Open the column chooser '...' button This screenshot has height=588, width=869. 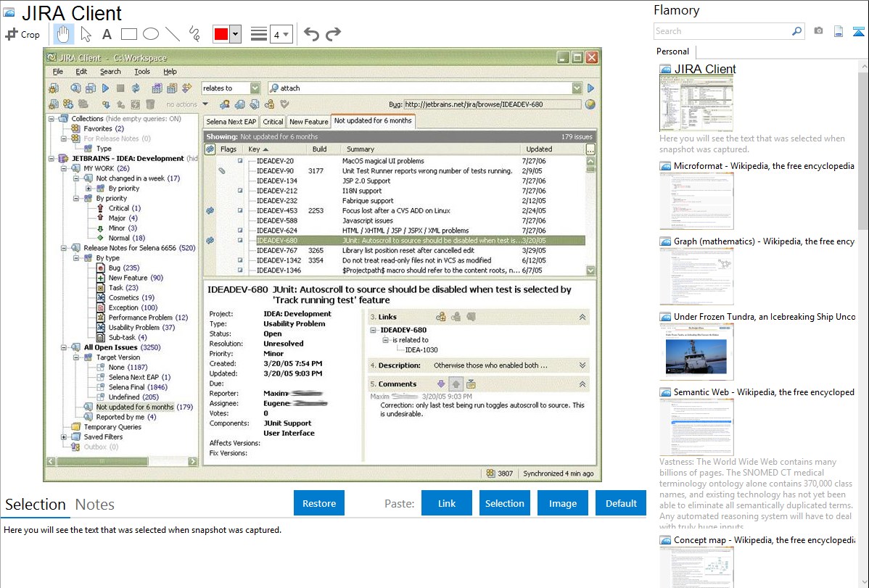(590, 149)
